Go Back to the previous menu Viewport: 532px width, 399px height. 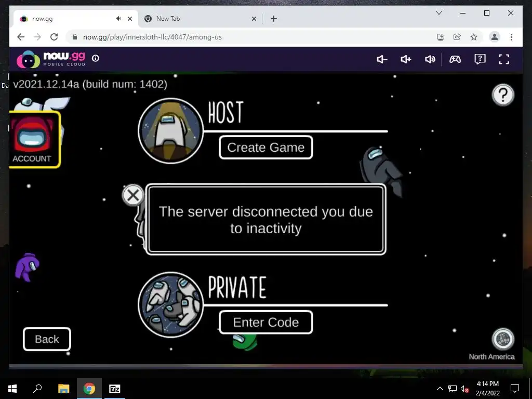47,339
